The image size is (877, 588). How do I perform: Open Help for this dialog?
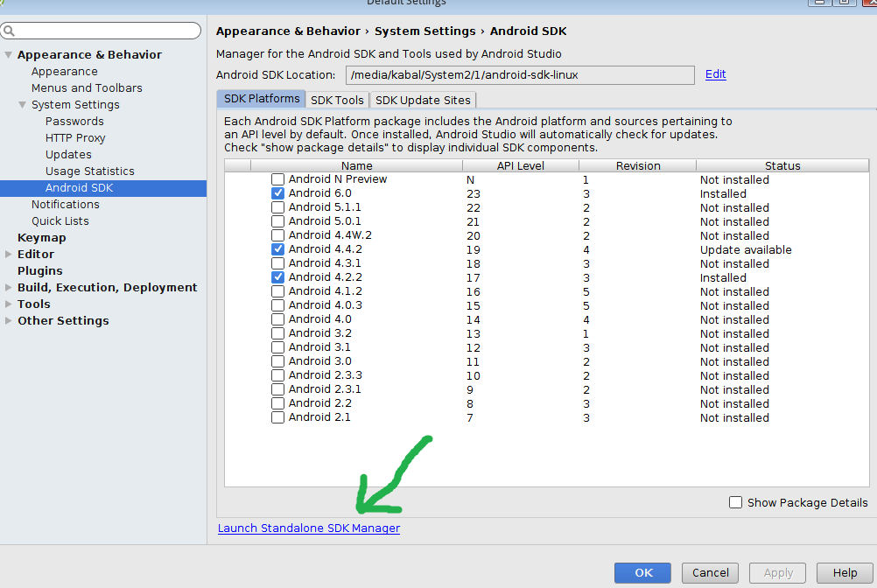[845, 573]
